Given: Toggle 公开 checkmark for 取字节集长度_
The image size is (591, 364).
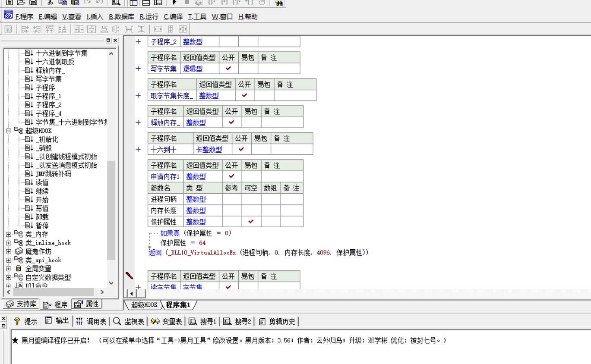Looking at the screenshot, I should coord(244,95).
